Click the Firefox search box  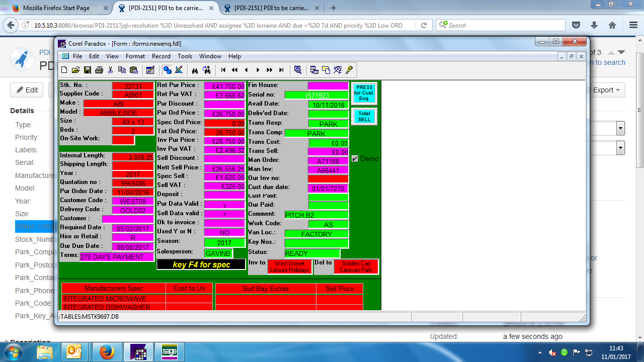501,25
